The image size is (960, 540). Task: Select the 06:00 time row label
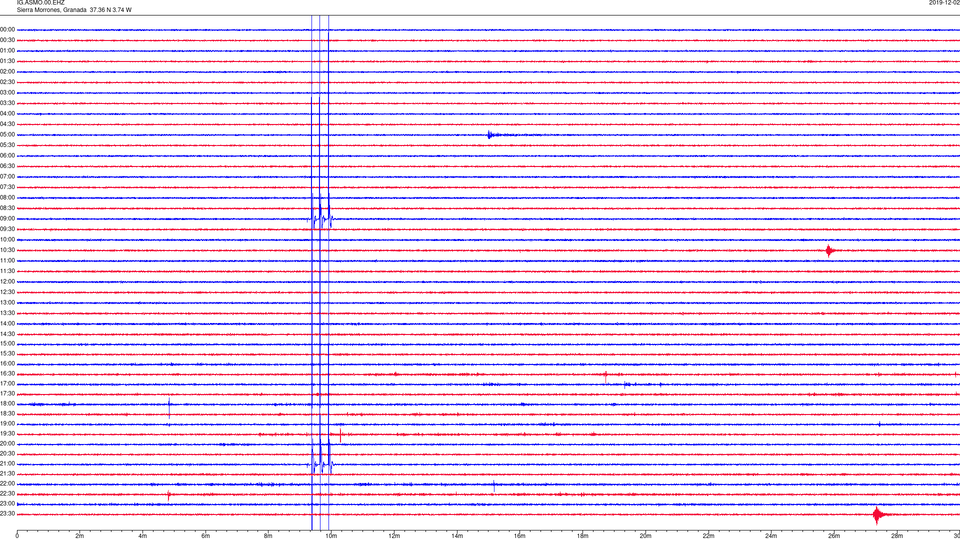[x=7, y=156]
